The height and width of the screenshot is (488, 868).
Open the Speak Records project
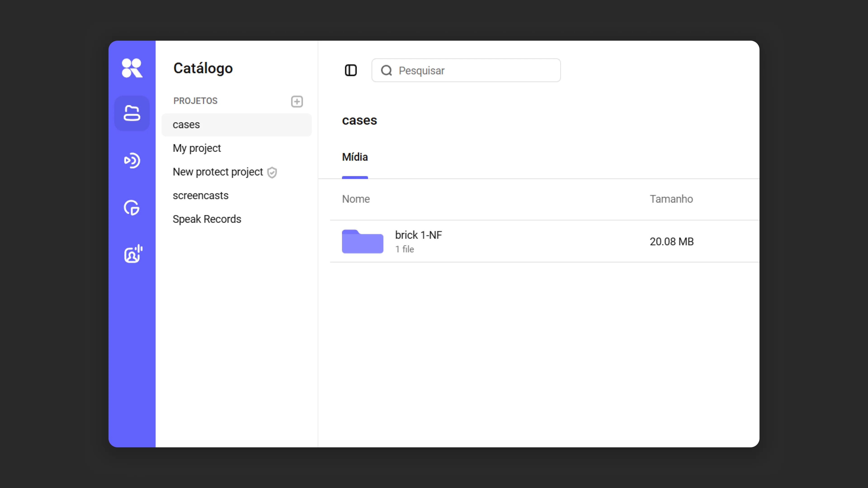pyautogui.click(x=207, y=219)
